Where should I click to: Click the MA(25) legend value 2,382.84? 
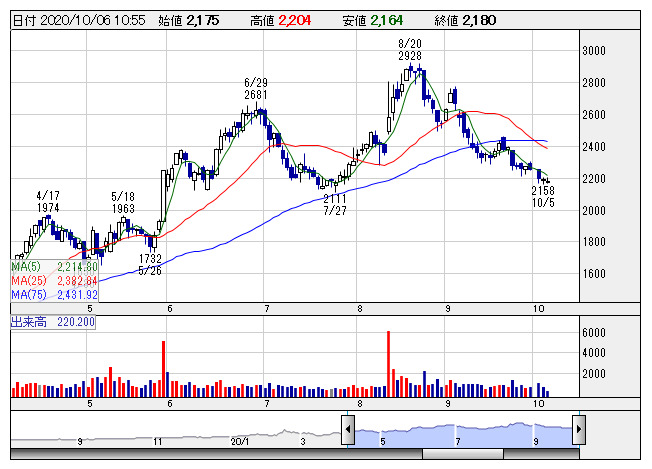tap(77, 281)
